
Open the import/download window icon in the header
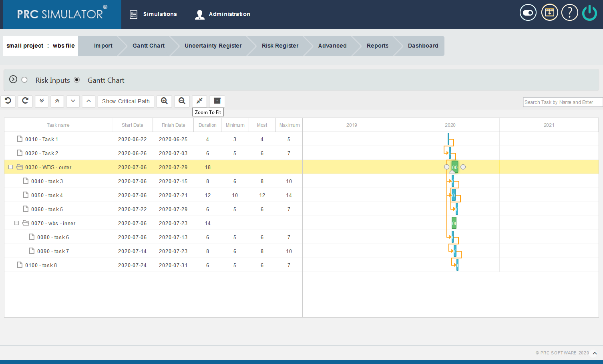pos(549,12)
